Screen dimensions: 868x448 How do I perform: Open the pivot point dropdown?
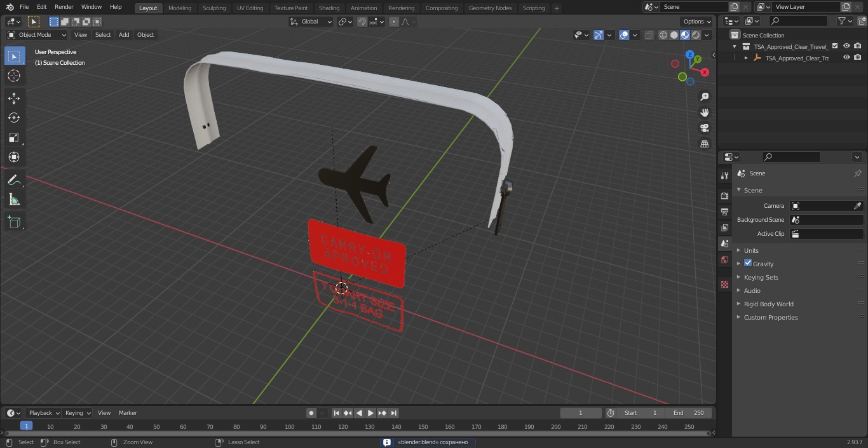[345, 22]
